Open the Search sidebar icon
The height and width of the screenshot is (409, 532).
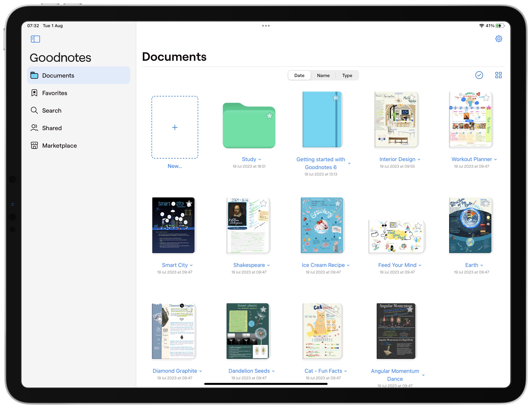pos(34,110)
